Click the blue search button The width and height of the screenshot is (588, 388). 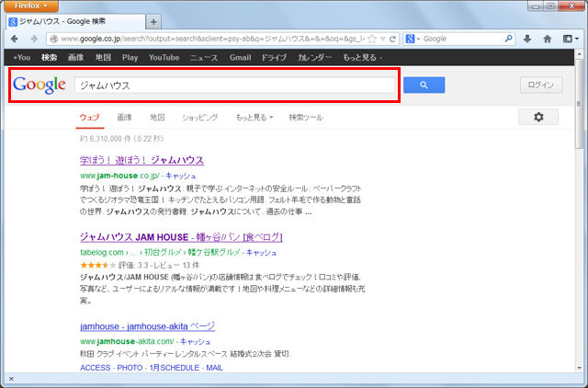pos(424,86)
